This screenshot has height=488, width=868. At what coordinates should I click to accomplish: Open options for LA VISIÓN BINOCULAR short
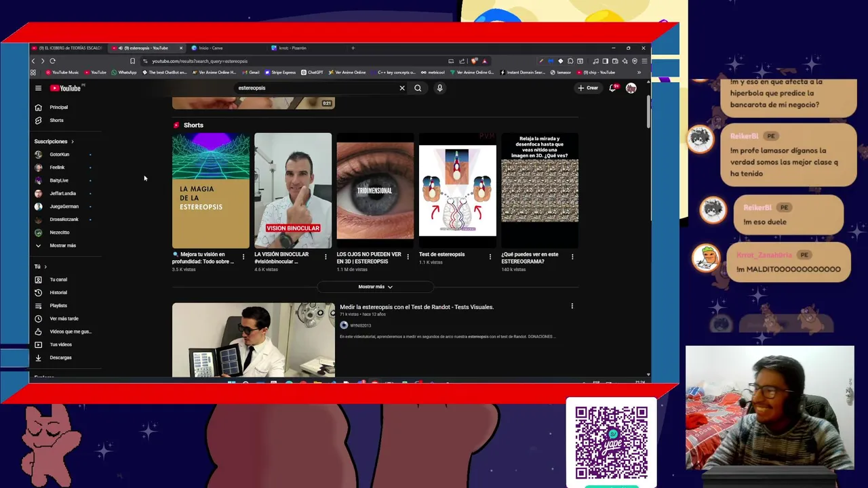[x=325, y=257]
